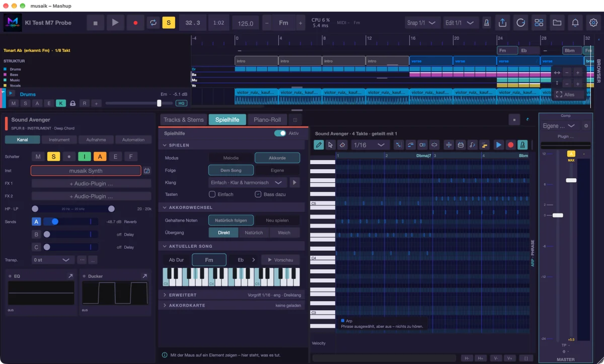604x364 pixels.
Task: Click the loop link icon in piano roll toolbar
Action: 434,145
